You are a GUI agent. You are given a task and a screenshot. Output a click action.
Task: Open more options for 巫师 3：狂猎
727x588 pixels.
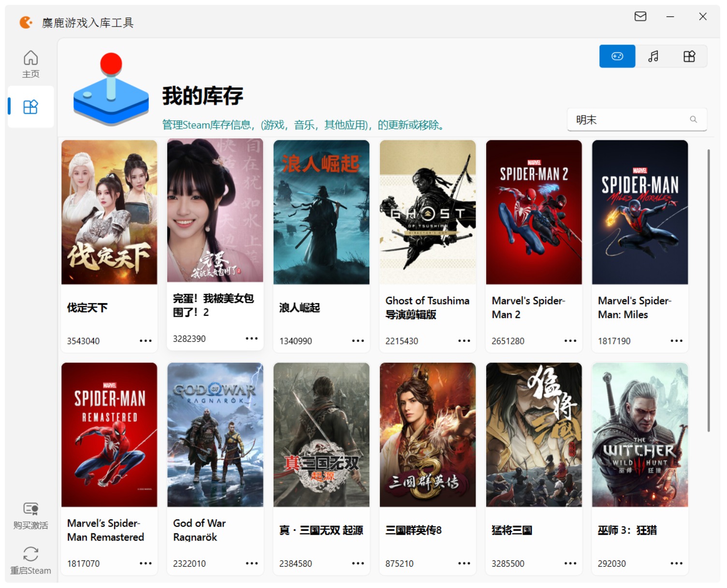(677, 563)
